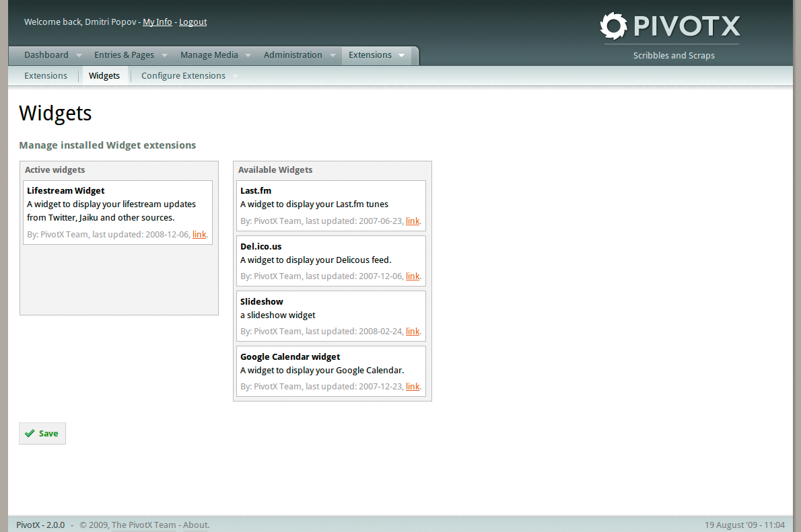Click the green checkmark on Save

30,433
